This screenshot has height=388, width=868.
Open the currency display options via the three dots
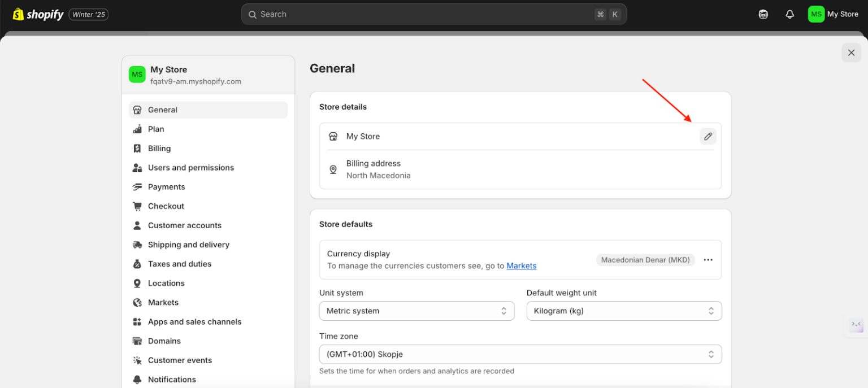(708, 260)
